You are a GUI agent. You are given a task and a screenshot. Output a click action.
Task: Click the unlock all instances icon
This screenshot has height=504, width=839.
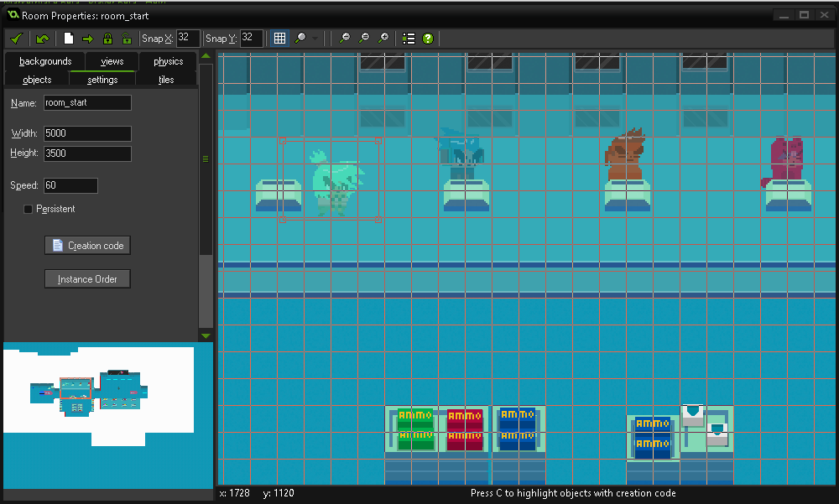point(127,39)
